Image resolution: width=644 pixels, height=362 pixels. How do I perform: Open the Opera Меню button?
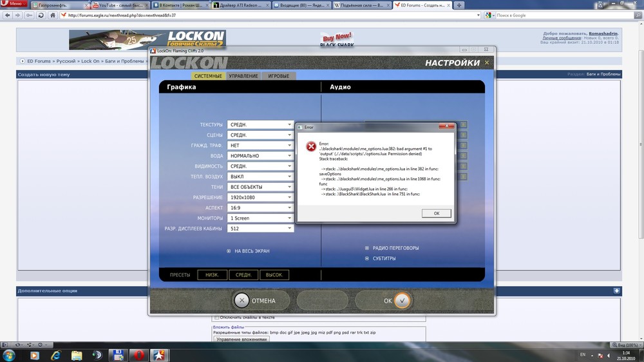click(x=14, y=3)
